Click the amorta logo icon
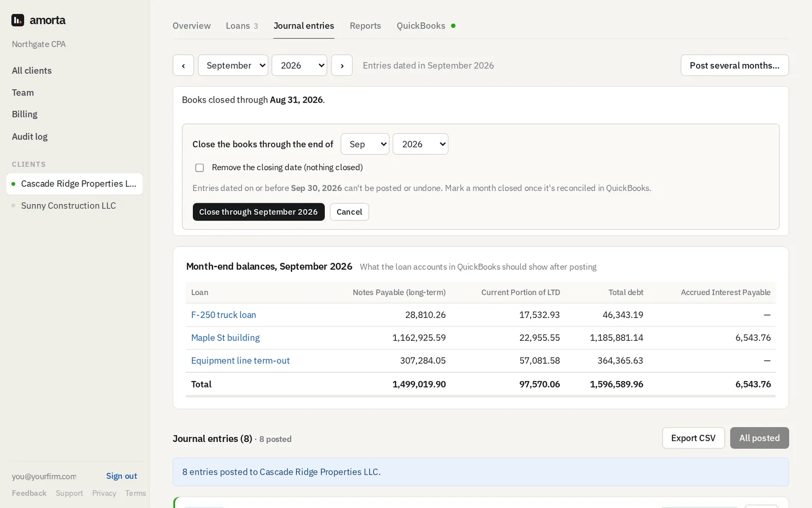The height and width of the screenshot is (508, 812). (x=18, y=20)
